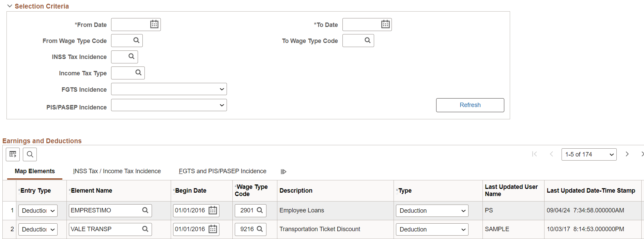Open Income Tax Type lookup
This screenshot has height=239, width=644.
pyautogui.click(x=138, y=73)
